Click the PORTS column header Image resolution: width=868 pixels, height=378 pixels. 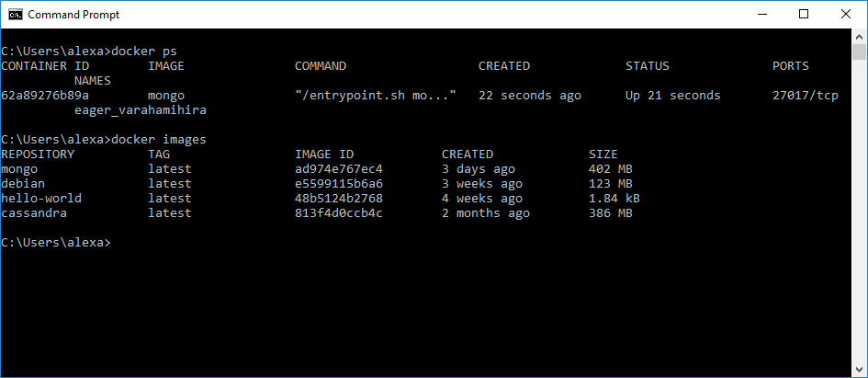click(x=791, y=66)
